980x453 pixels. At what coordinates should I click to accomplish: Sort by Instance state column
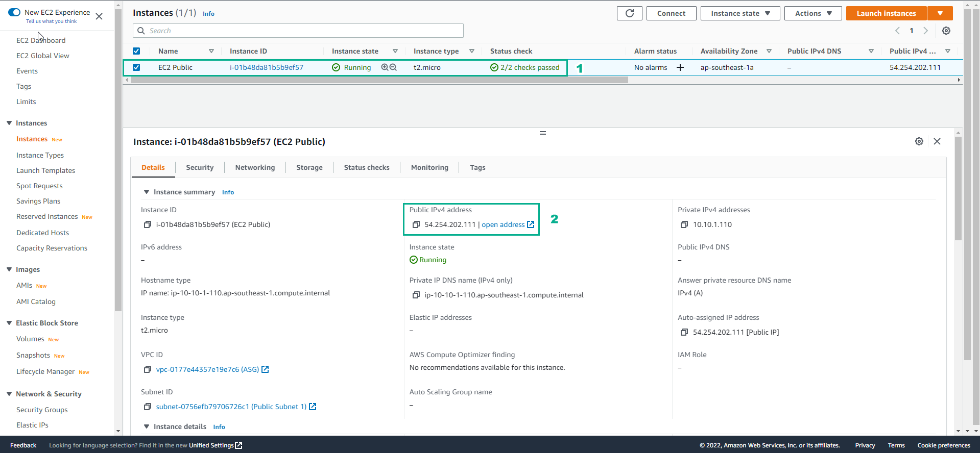click(395, 51)
